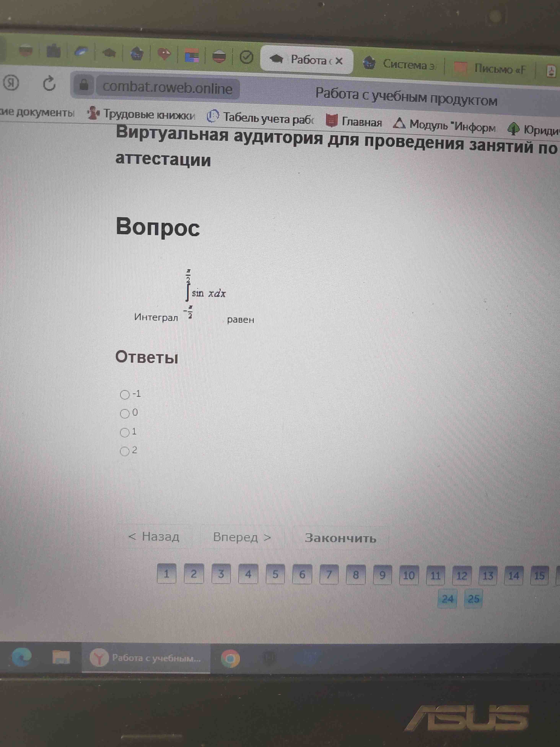Select answer option -1
Screen dimensions: 560x747
click(x=125, y=394)
